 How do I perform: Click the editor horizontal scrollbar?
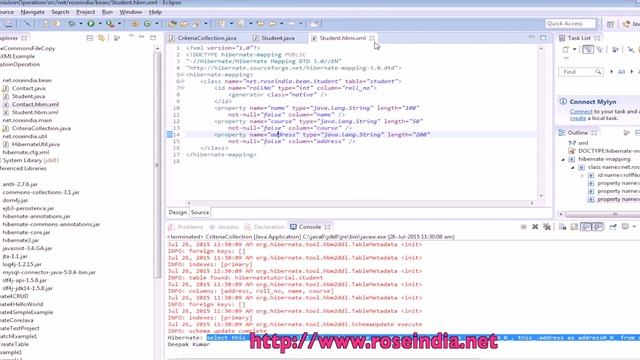pyautogui.click(x=360, y=203)
